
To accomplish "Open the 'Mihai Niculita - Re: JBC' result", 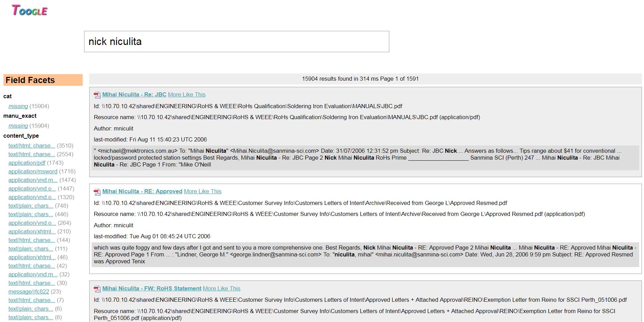I will [x=135, y=94].
